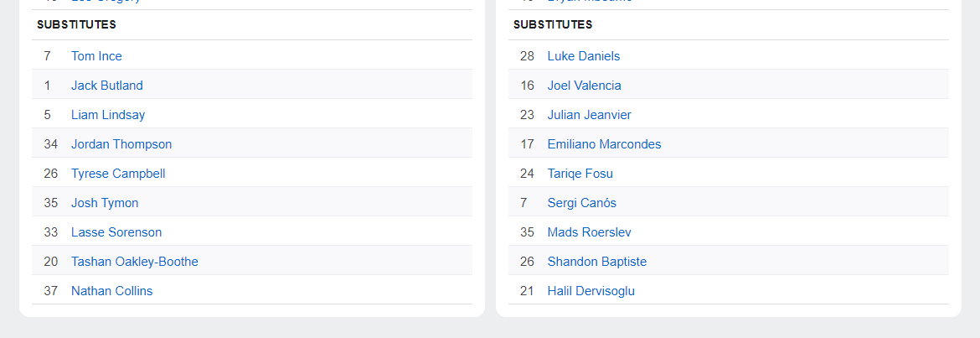Click Tashan Oakley-Boothe's name
Viewport: 980px width, 338px height.
point(135,262)
